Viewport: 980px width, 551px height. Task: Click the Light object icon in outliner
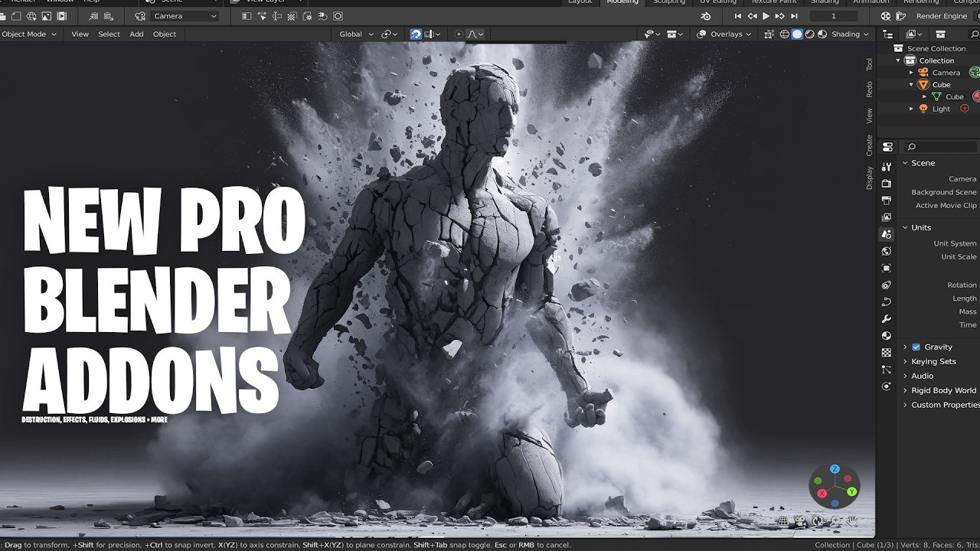click(923, 109)
